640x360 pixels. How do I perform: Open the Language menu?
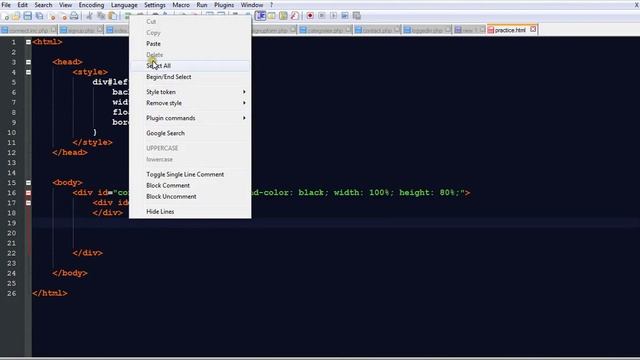124,5
